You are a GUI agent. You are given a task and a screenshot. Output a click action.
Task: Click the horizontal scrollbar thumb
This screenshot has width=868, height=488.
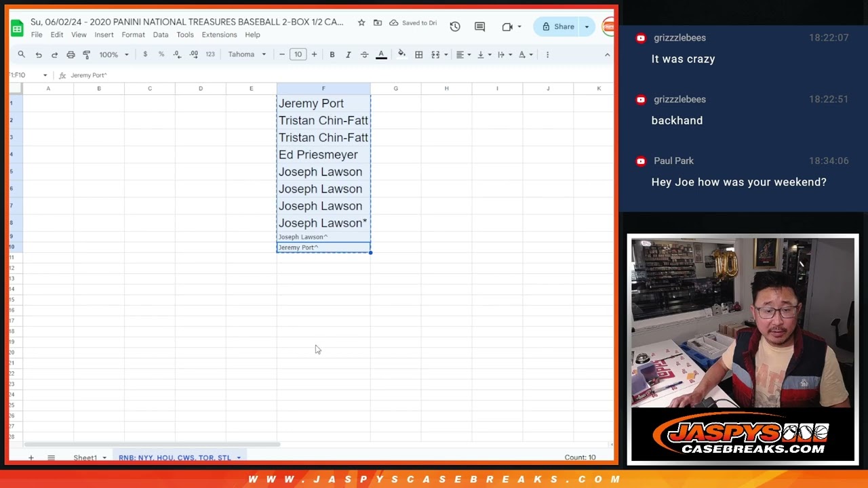pos(152,445)
